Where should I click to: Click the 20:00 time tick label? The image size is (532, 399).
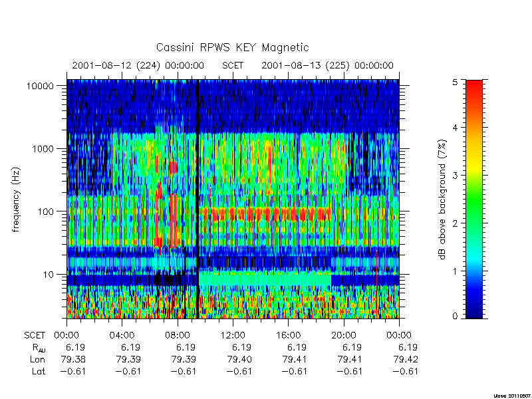tap(343, 335)
